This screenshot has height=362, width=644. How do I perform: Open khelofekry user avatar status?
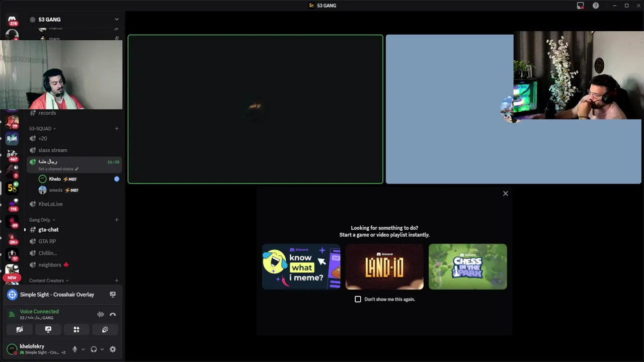click(x=12, y=349)
